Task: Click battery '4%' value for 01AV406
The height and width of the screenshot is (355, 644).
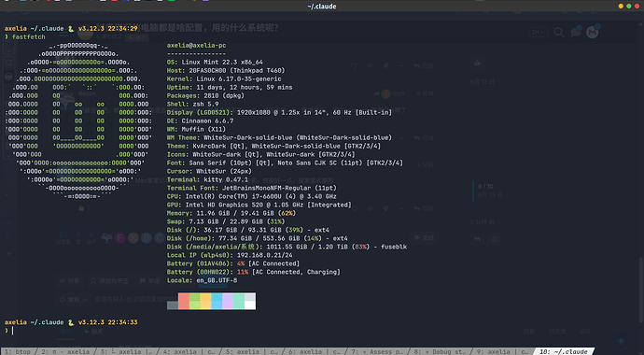Action: coord(241,263)
